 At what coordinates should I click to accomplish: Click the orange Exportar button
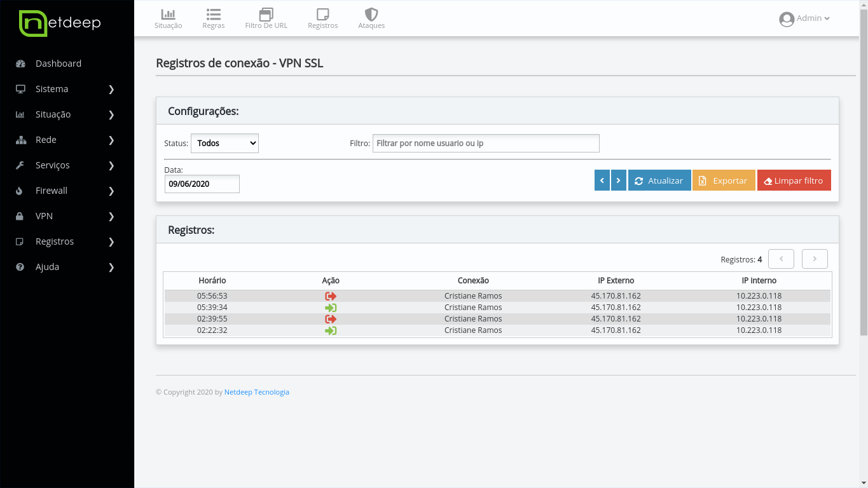pos(724,180)
